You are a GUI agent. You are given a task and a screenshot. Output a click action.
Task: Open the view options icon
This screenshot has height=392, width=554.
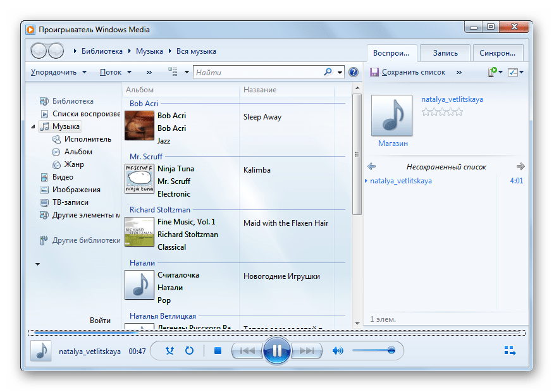[x=173, y=72]
